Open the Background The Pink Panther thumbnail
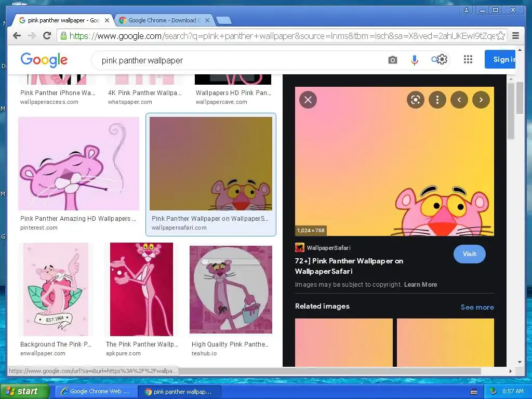Image resolution: width=532 pixels, height=399 pixels. 56,289
